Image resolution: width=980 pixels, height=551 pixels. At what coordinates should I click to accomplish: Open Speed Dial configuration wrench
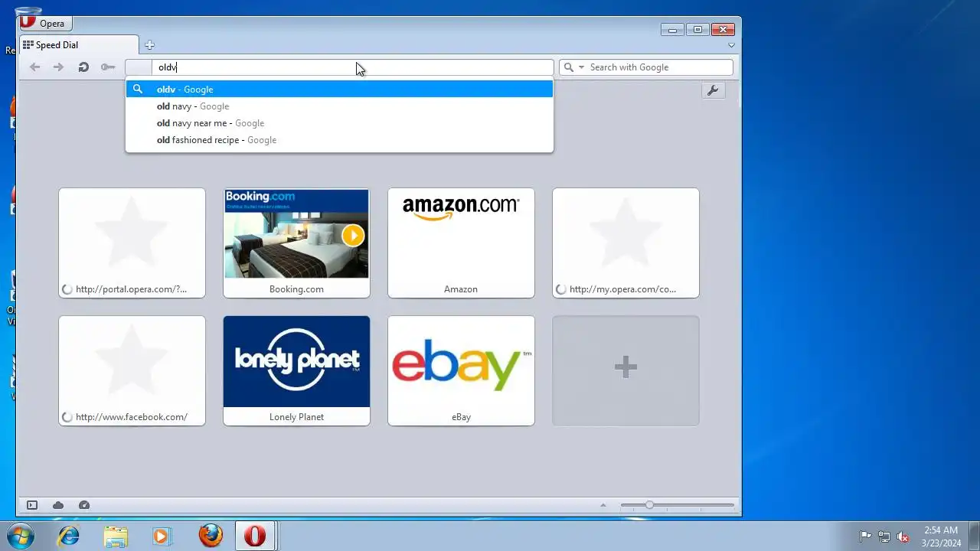tap(713, 90)
